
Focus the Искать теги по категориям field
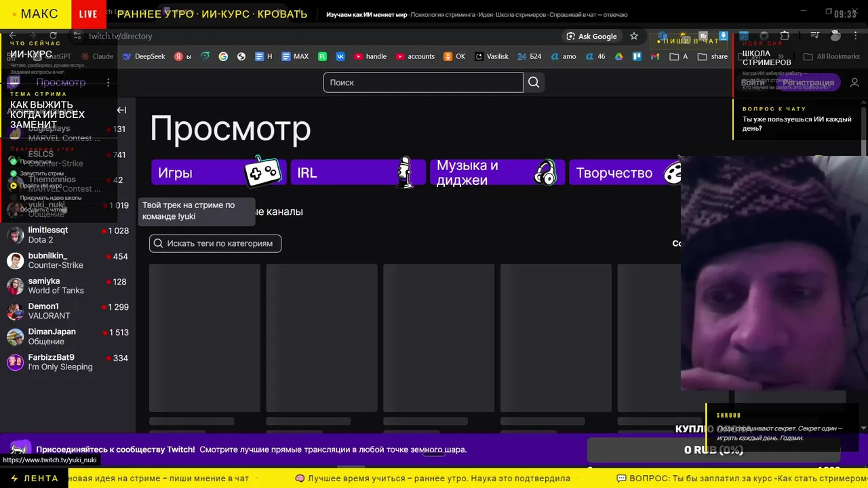click(215, 243)
